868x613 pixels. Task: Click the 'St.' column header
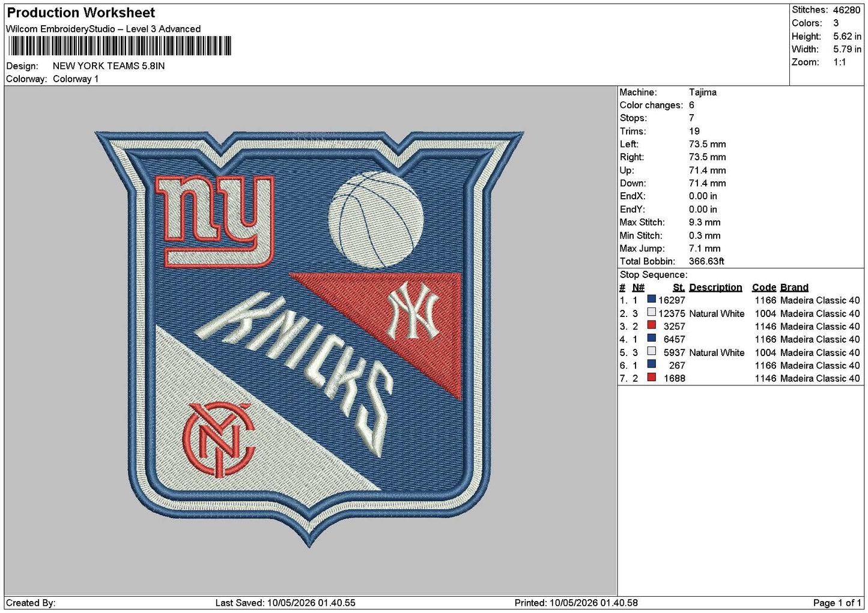click(679, 288)
